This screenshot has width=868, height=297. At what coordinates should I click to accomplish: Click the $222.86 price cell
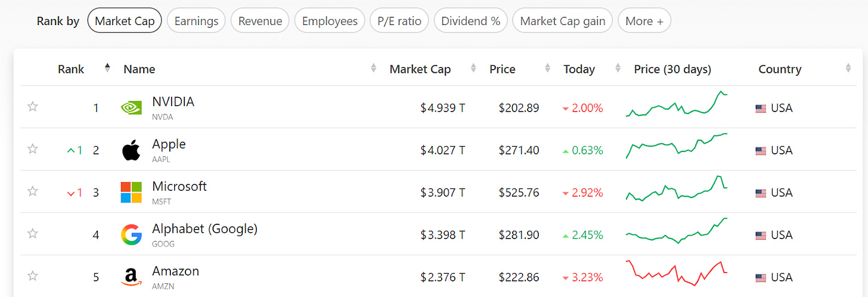[x=519, y=277]
